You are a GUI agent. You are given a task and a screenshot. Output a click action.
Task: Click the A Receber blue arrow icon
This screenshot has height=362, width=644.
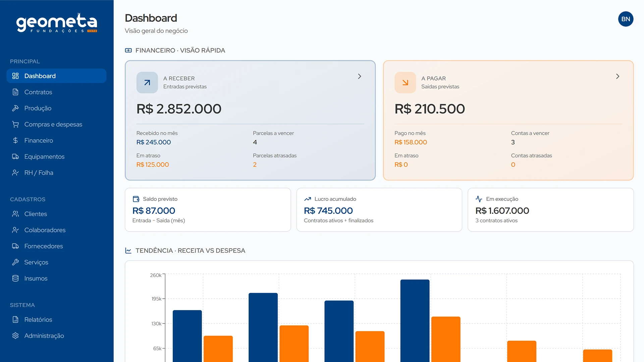pyautogui.click(x=147, y=82)
